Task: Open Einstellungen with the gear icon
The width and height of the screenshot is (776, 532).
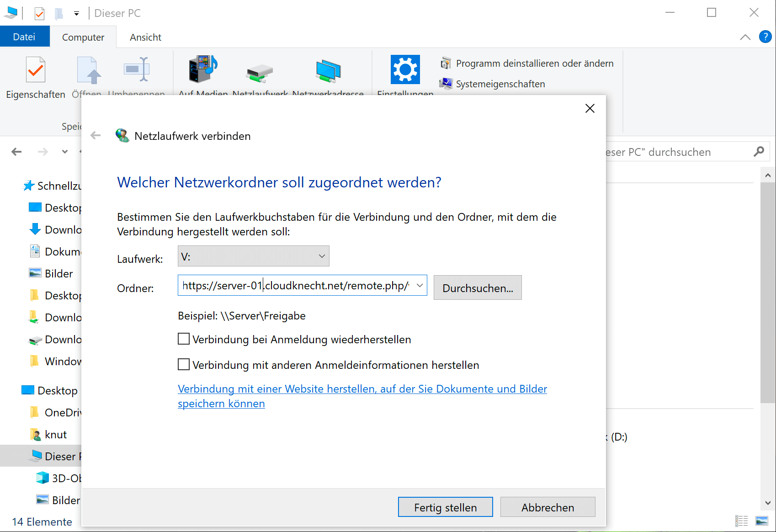Action: coord(404,69)
